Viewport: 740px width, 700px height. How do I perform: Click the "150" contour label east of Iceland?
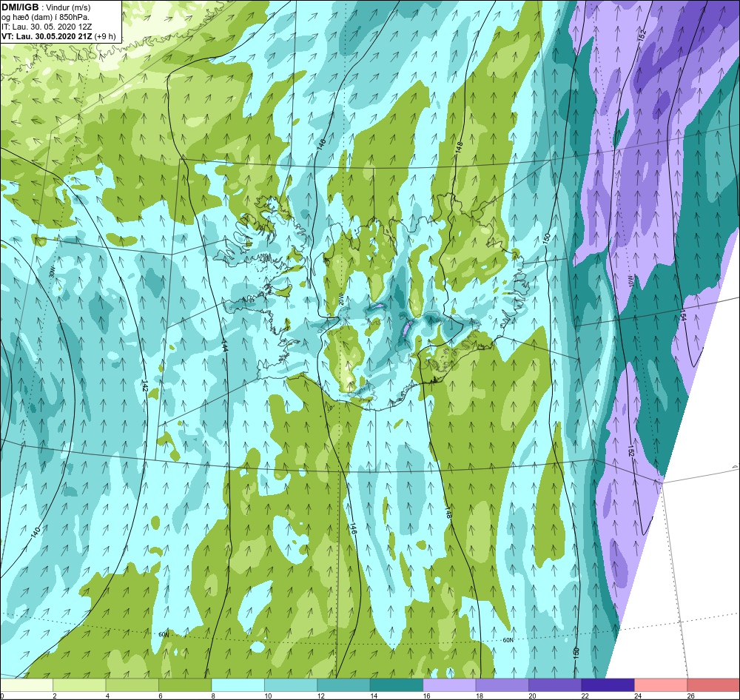pyautogui.click(x=547, y=238)
